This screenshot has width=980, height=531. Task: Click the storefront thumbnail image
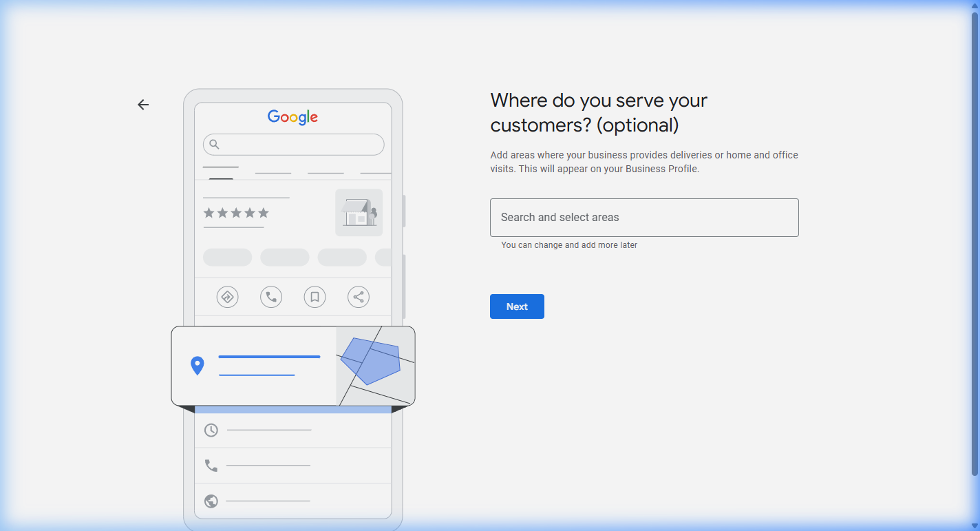[x=359, y=211]
